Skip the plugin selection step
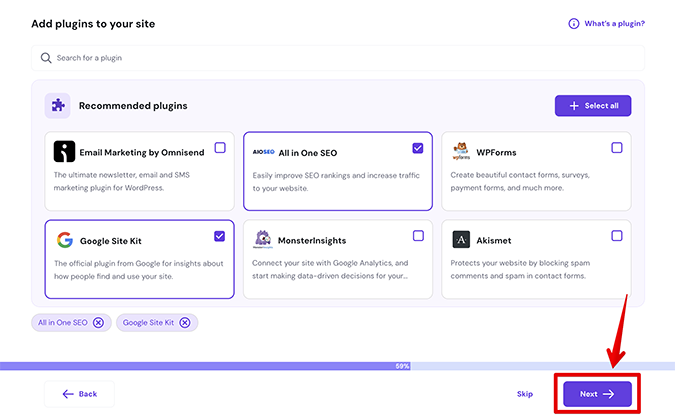Image resolution: width=675 pixels, height=415 pixels. pos(525,394)
